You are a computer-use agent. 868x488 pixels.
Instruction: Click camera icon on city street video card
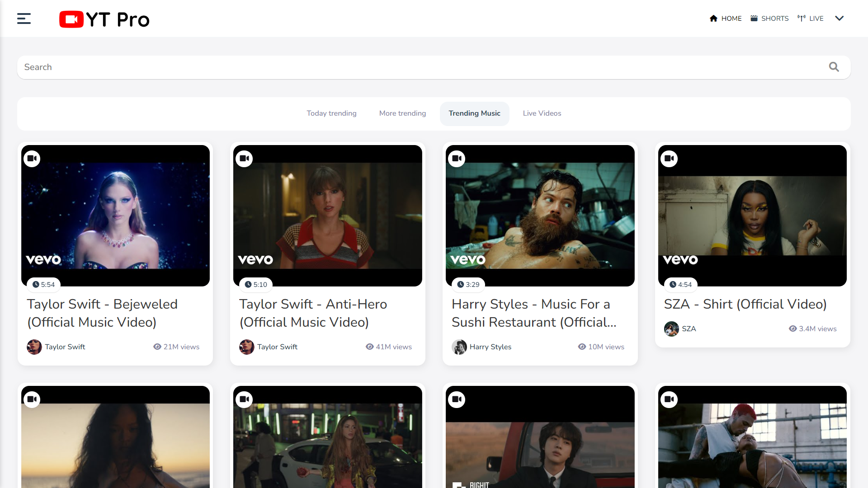click(x=244, y=399)
